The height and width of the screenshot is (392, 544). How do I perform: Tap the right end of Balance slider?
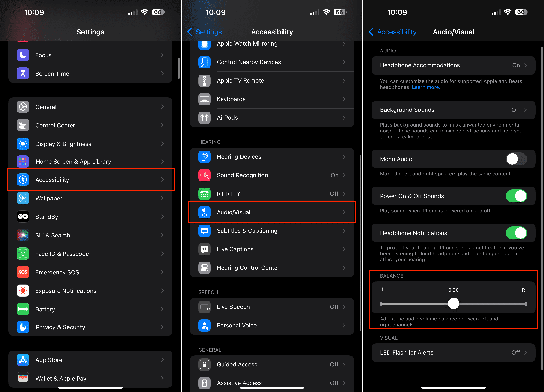526,304
